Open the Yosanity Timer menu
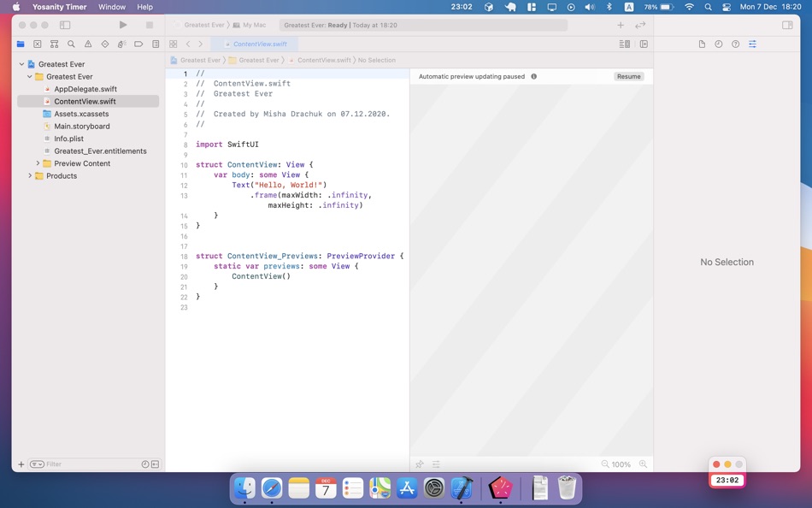 (x=60, y=7)
